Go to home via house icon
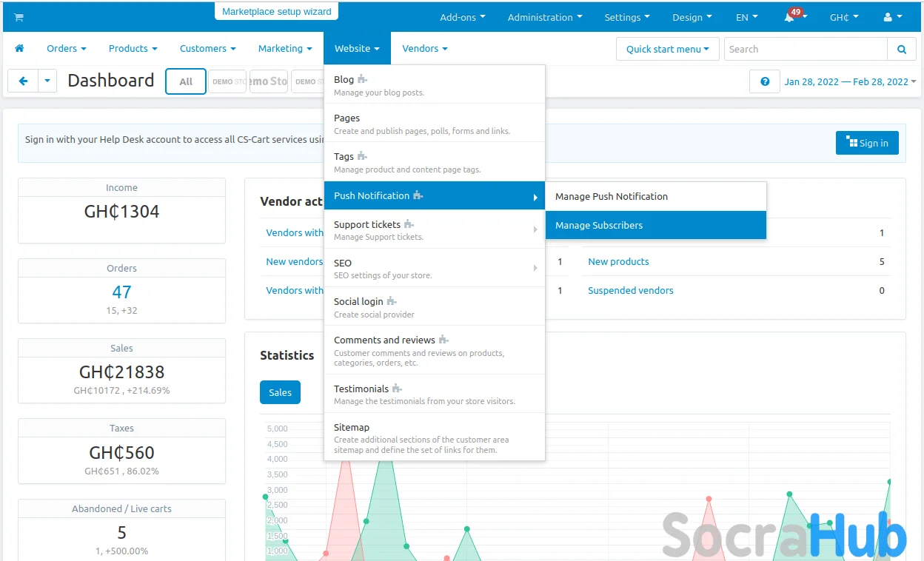The width and height of the screenshot is (924, 561). click(19, 49)
